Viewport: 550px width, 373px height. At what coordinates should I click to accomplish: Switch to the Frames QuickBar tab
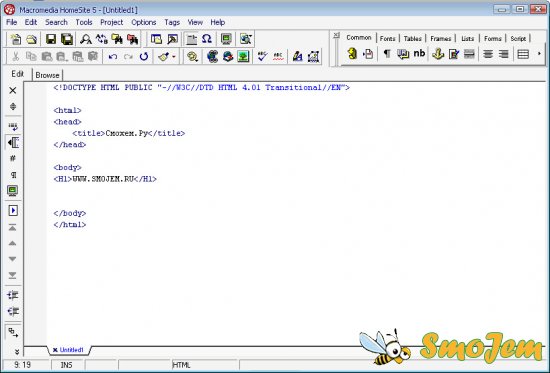point(441,39)
